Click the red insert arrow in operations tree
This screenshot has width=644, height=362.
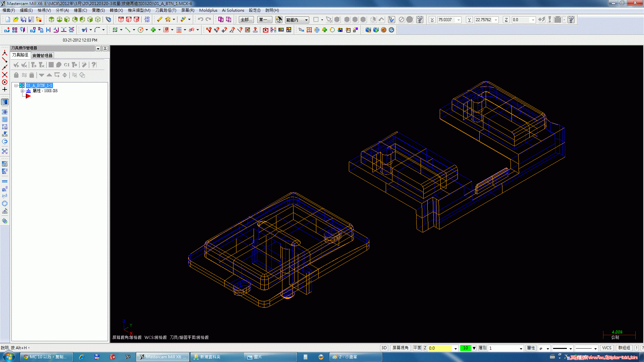coord(28,96)
